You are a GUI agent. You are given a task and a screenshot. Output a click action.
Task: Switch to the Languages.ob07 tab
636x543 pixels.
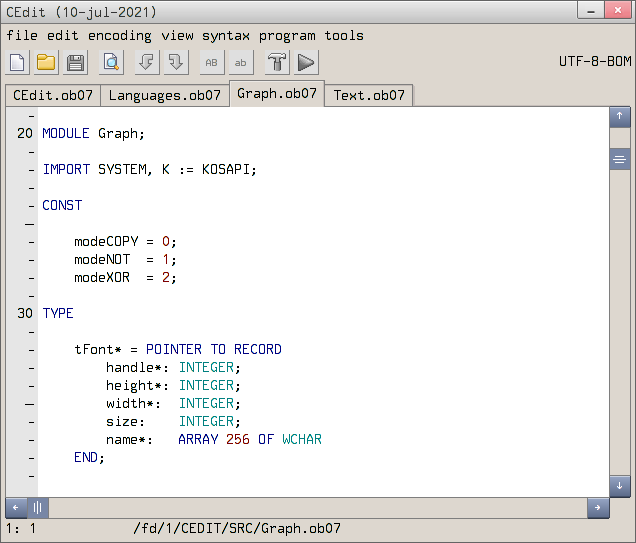[164, 96]
